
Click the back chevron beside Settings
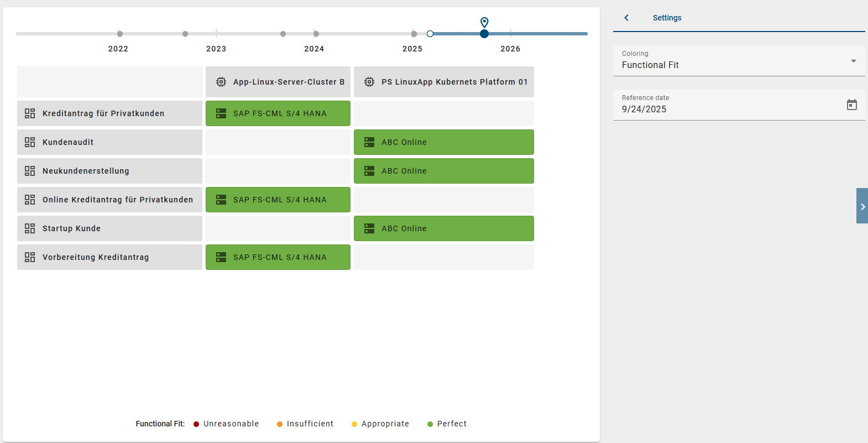point(626,18)
